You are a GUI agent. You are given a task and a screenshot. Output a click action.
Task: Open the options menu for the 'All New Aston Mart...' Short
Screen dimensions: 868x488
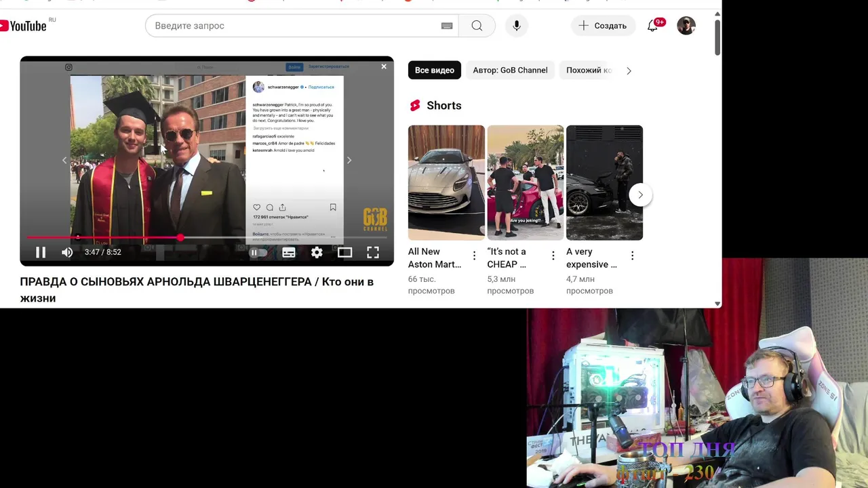click(x=474, y=256)
